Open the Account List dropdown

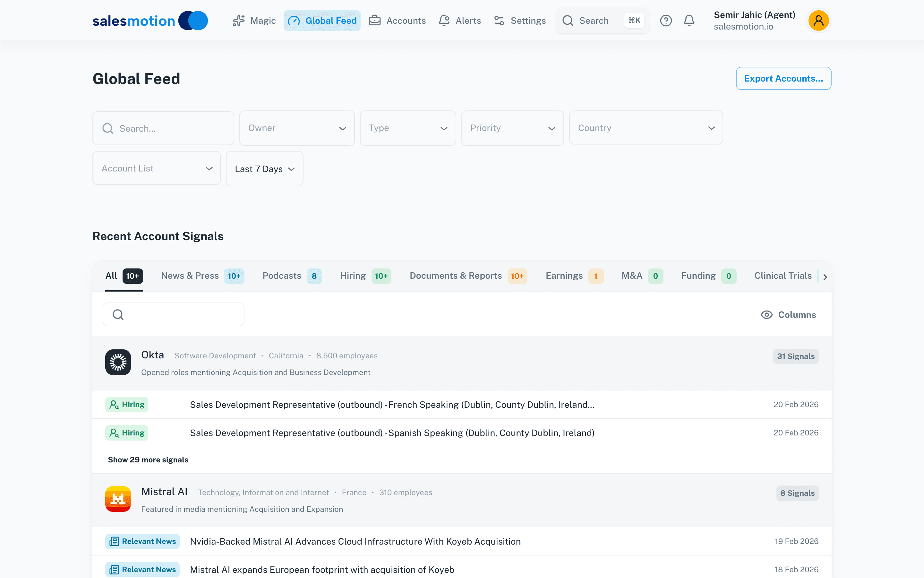157,168
